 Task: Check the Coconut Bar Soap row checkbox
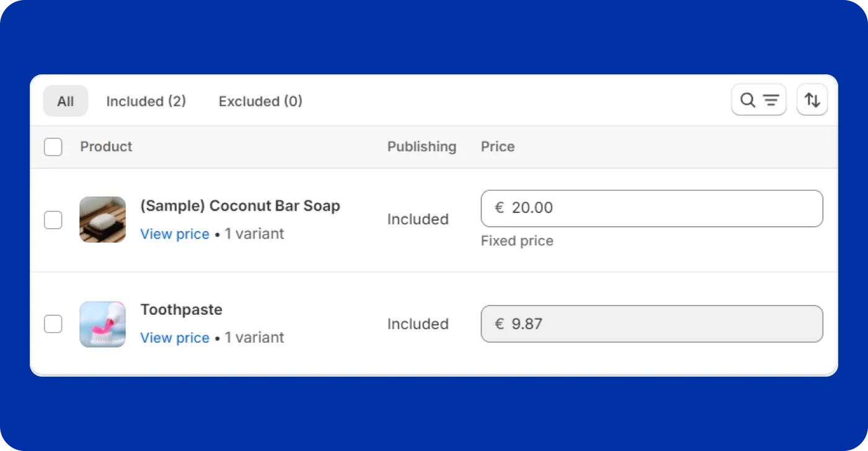click(53, 219)
